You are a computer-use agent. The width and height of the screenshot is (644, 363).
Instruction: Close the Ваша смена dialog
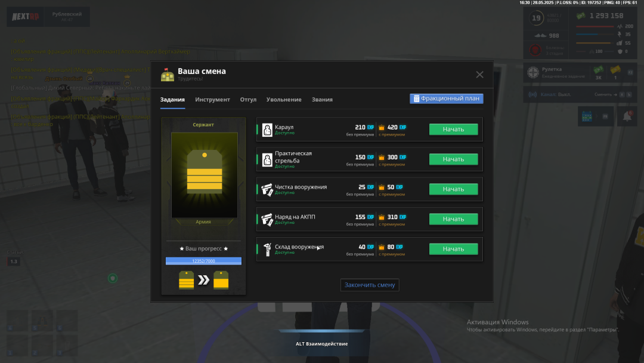pyautogui.click(x=479, y=75)
